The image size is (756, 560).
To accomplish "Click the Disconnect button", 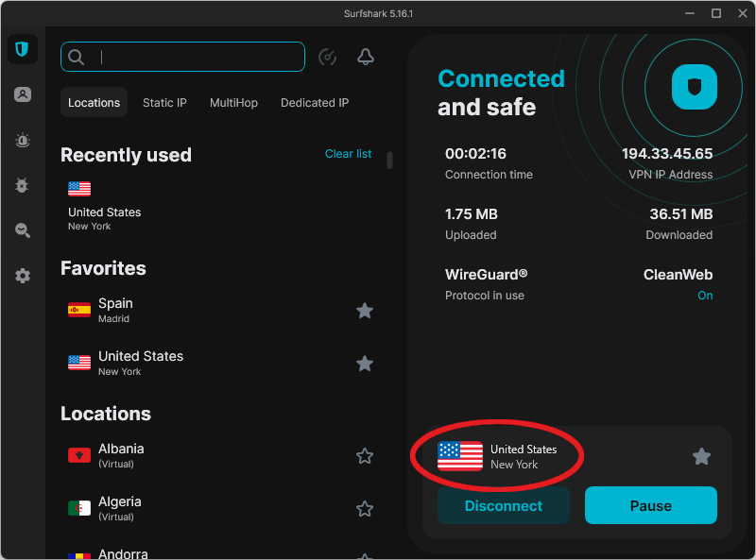I will pyautogui.click(x=504, y=505).
